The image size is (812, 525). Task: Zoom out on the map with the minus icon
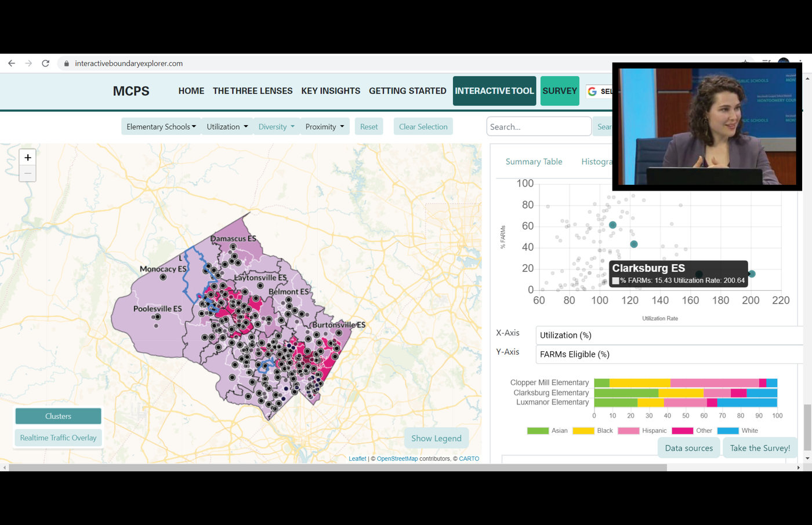coord(27,173)
